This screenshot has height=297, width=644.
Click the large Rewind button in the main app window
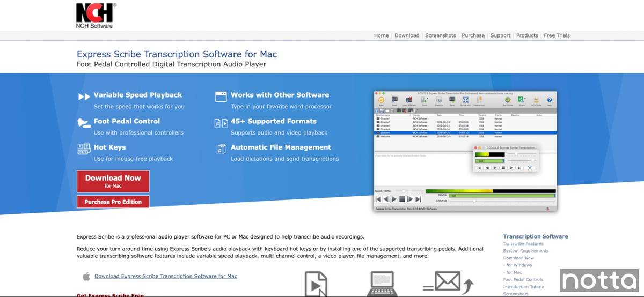[386, 199]
